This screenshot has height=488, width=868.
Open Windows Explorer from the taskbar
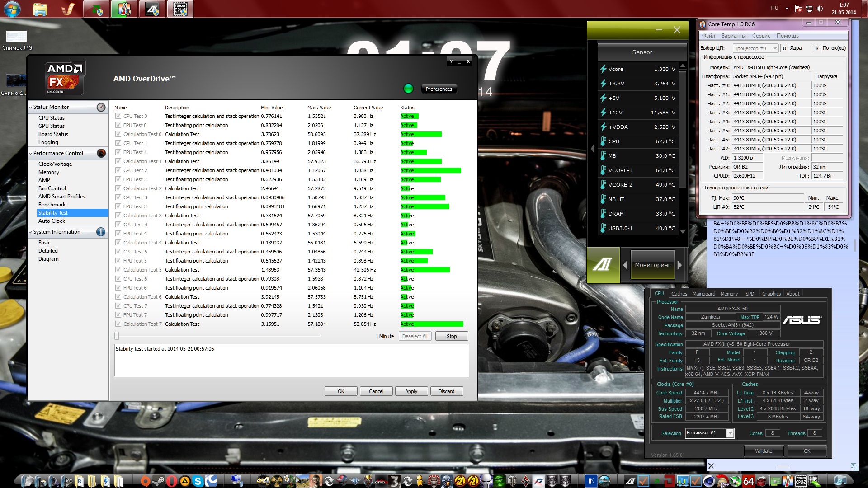[x=40, y=9]
